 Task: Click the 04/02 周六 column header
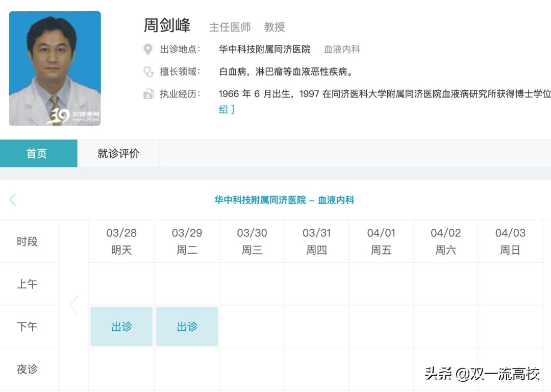point(445,241)
